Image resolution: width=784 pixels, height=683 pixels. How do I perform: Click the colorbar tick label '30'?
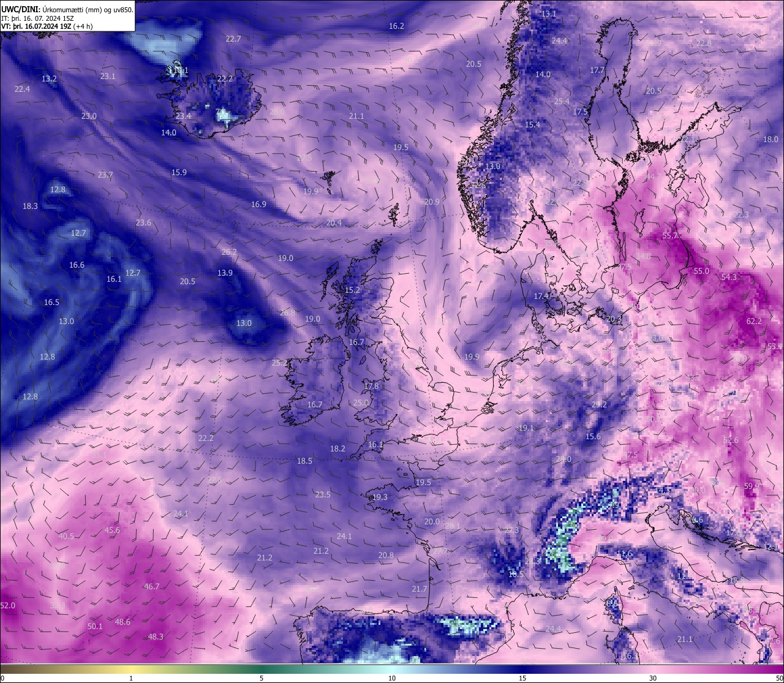click(653, 678)
